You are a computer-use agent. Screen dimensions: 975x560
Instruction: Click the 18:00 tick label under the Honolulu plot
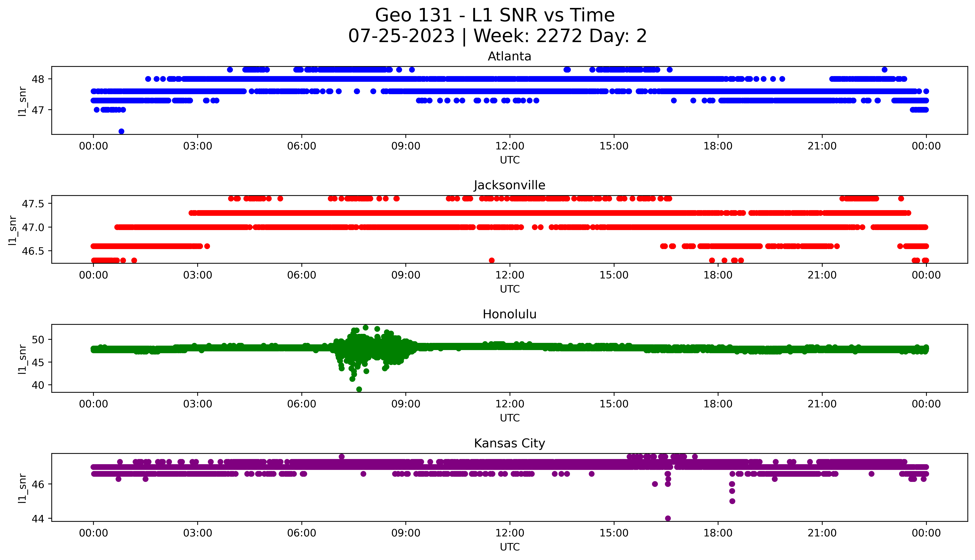click(718, 404)
